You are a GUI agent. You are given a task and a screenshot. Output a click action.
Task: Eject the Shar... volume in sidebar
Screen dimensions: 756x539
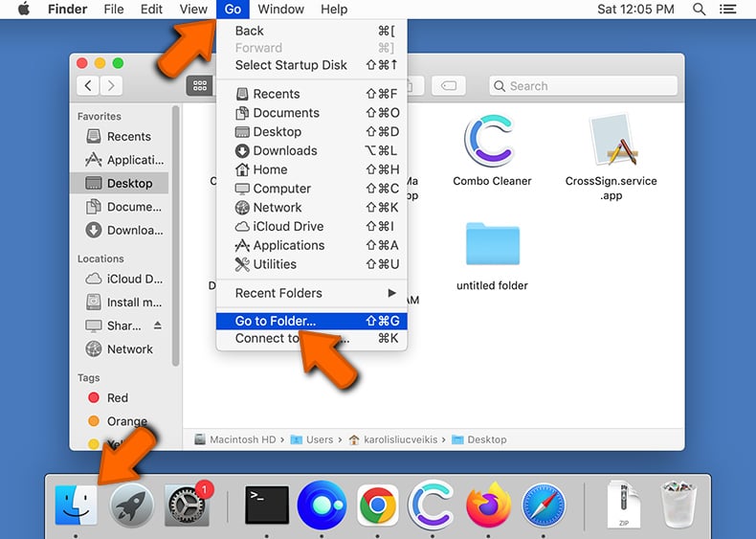pyautogui.click(x=158, y=326)
